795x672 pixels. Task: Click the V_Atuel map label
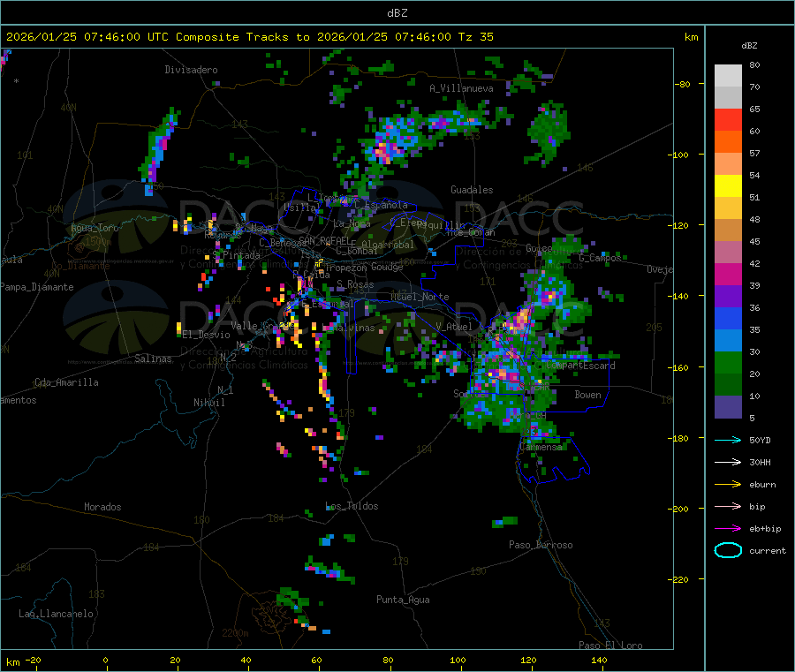point(454,327)
